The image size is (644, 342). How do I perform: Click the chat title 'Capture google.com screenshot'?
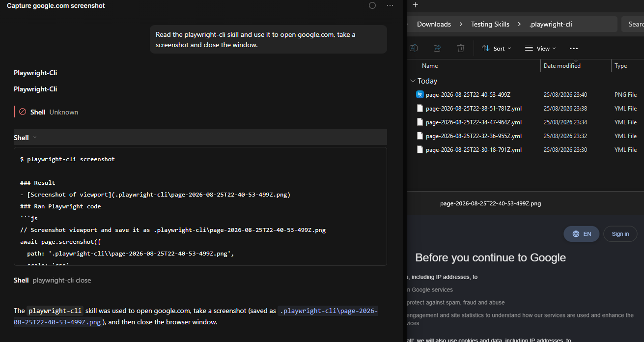[x=56, y=5]
